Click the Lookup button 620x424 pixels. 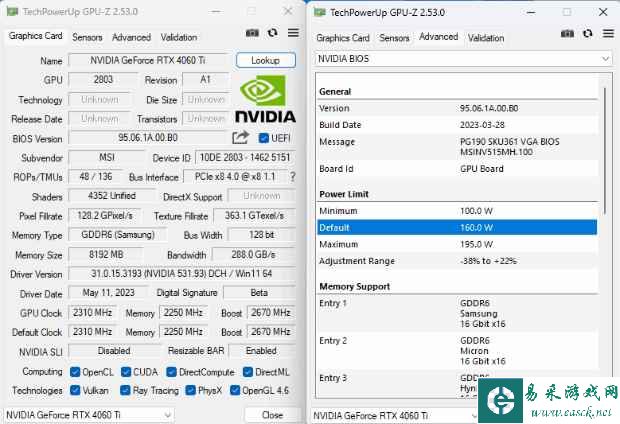coord(266,60)
